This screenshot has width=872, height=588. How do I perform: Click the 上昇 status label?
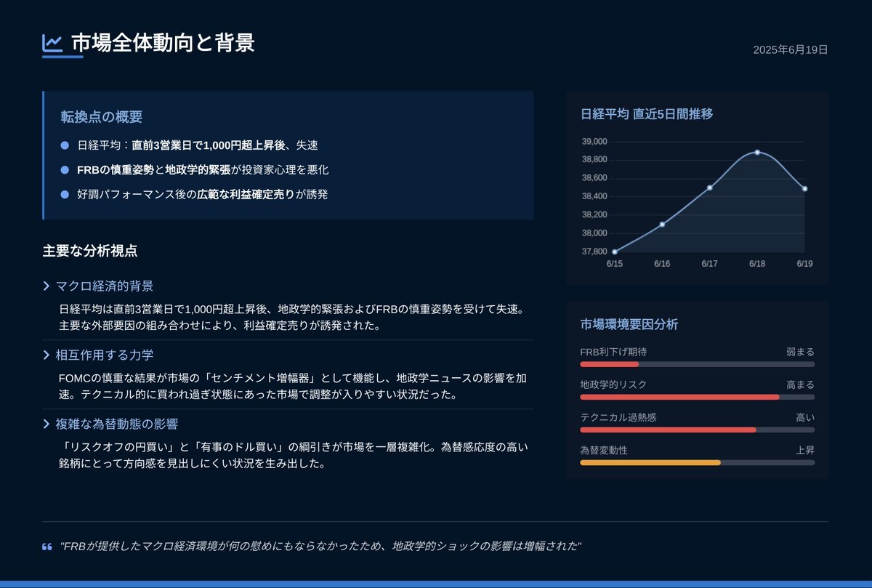point(805,450)
